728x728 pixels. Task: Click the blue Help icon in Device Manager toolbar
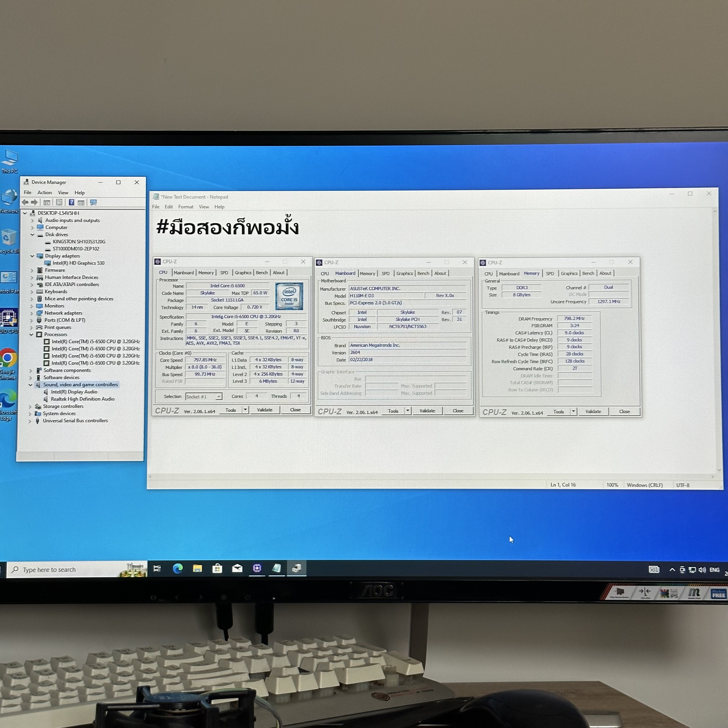click(71, 202)
